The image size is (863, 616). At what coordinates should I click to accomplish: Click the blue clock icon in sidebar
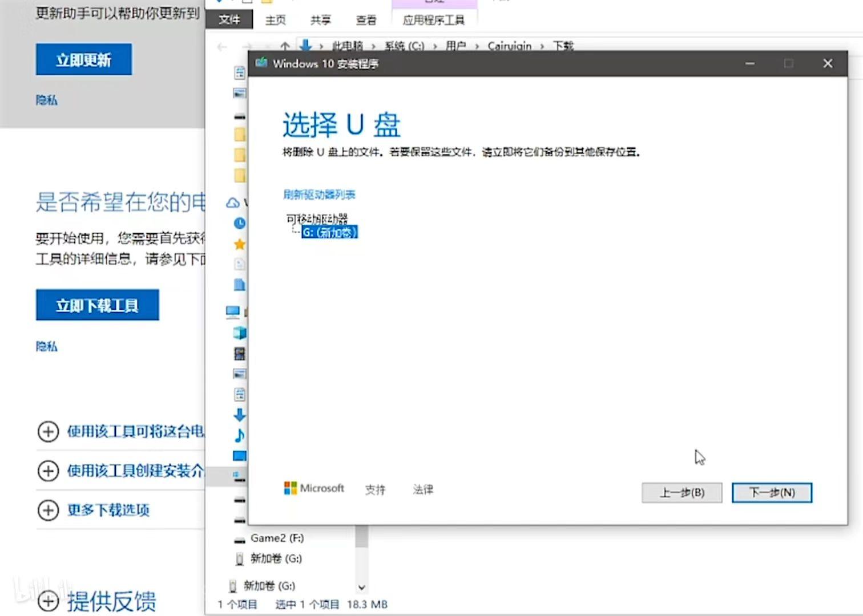pyautogui.click(x=240, y=224)
